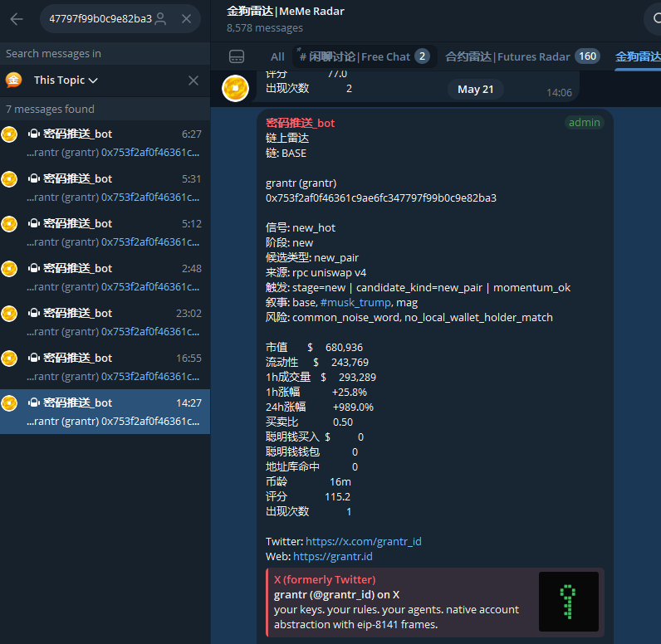The image size is (661, 644).
Task: Clear the search query with its X
Action: point(186,19)
